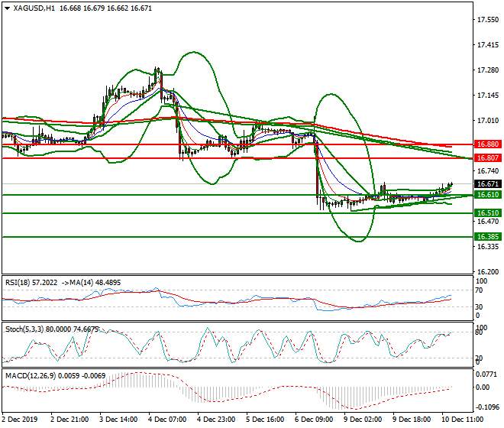Image resolution: width=504 pixels, height=428 pixels.
Task: Click the -0.1096 value on MACD scale
Action: click(486, 407)
